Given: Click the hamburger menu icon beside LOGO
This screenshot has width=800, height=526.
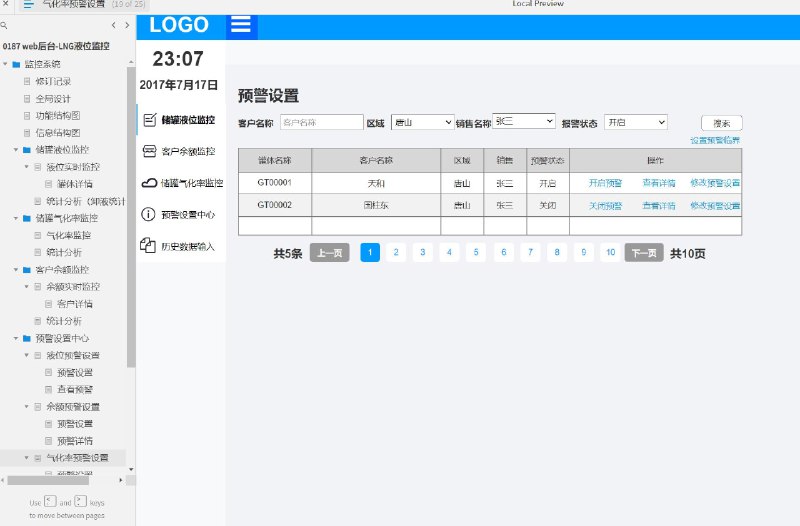Looking at the screenshot, I should coord(241,24).
